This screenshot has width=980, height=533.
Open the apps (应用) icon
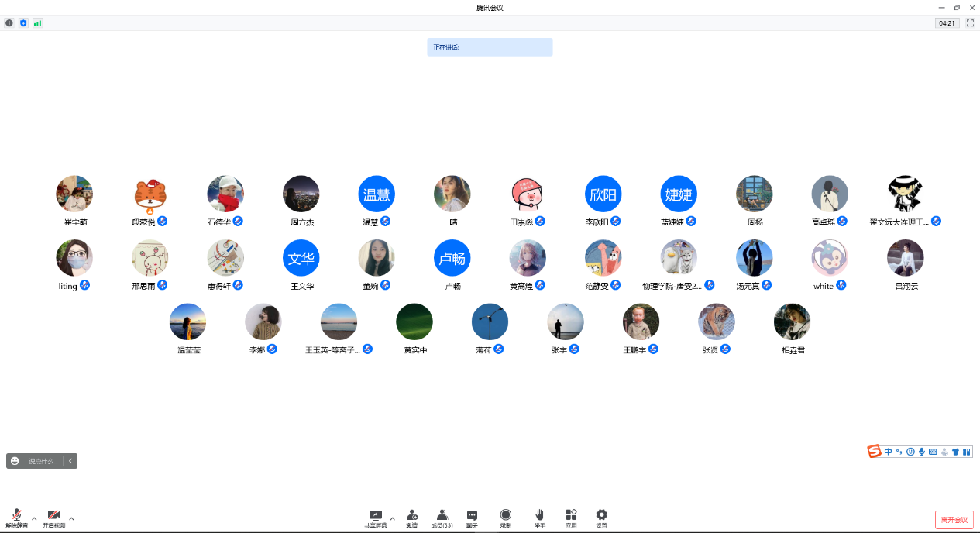click(x=571, y=518)
